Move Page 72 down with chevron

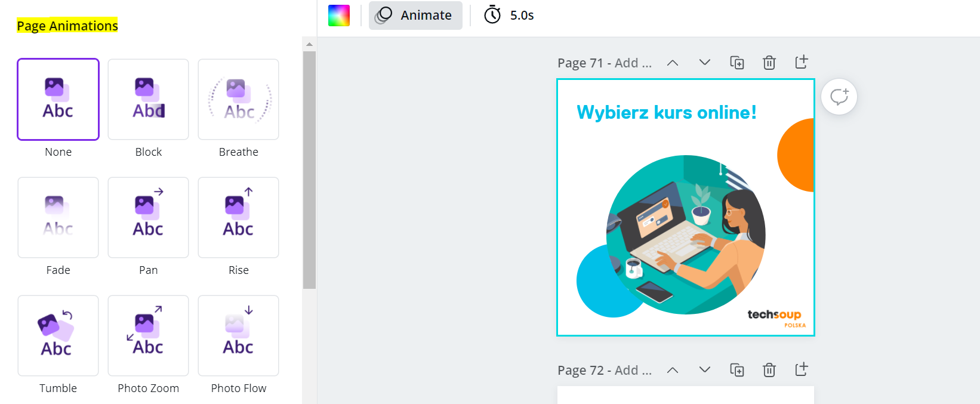click(705, 370)
